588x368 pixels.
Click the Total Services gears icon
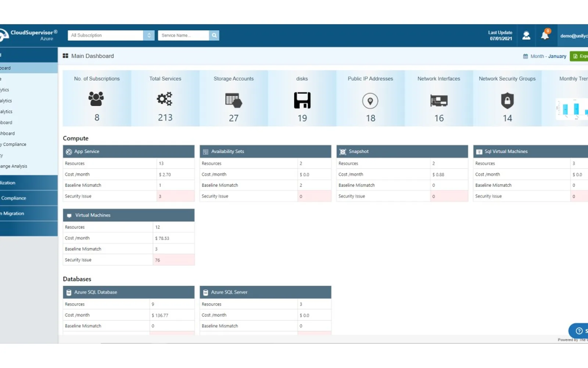165,99
